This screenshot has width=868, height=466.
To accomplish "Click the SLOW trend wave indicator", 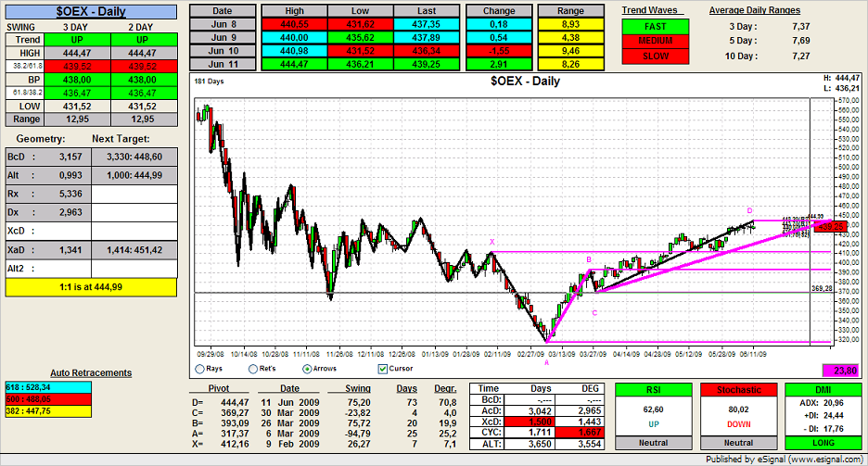I will 654,57.
